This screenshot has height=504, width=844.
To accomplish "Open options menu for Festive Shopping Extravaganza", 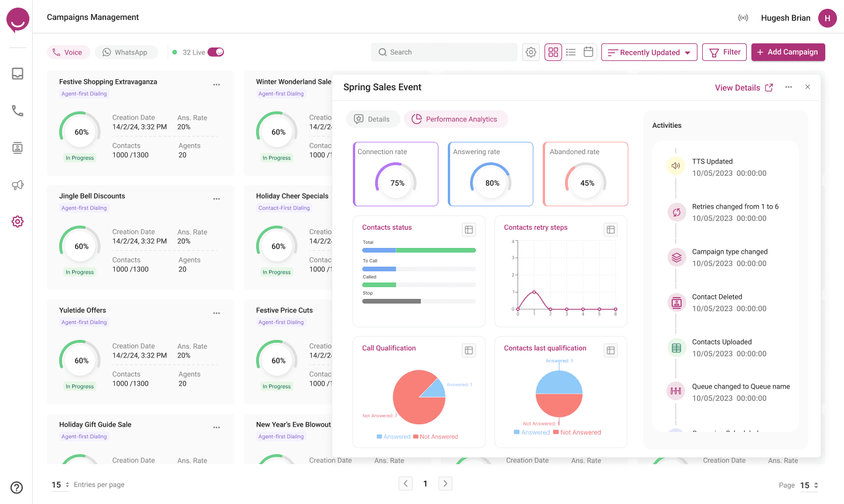I will [217, 84].
